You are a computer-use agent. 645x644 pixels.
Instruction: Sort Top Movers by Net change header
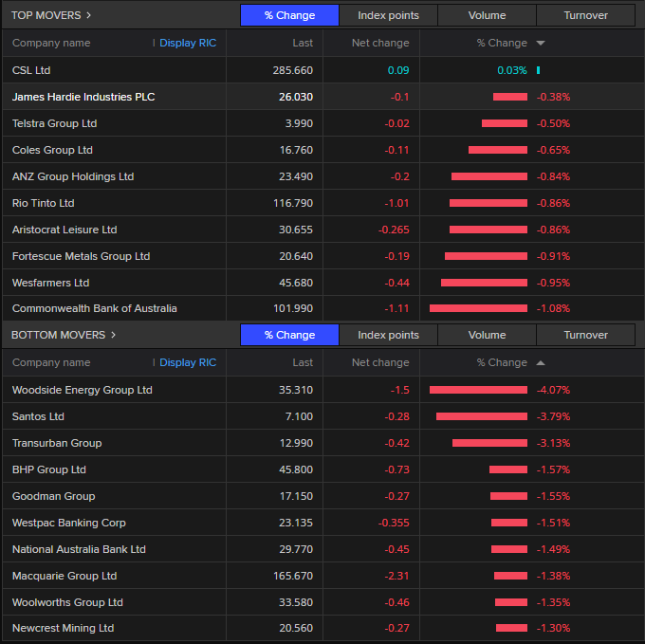click(x=380, y=43)
